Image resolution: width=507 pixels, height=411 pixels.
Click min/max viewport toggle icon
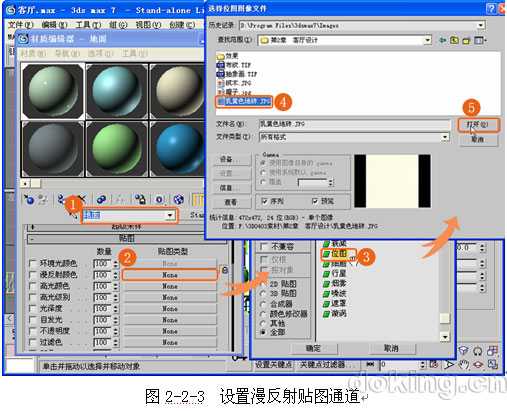pyautogui.click(x=493, y=364)
